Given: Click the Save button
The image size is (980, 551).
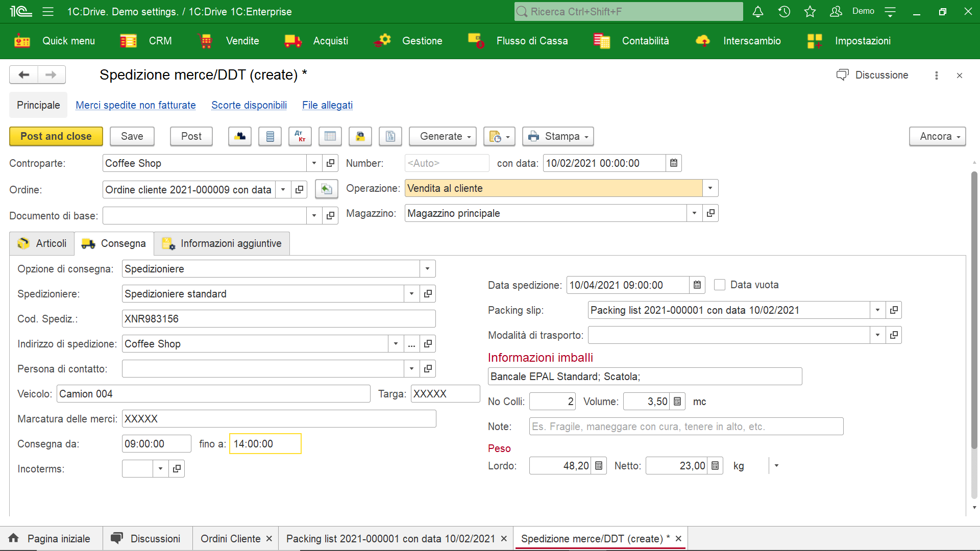Looking at the screenshot, I should (132, 136).
